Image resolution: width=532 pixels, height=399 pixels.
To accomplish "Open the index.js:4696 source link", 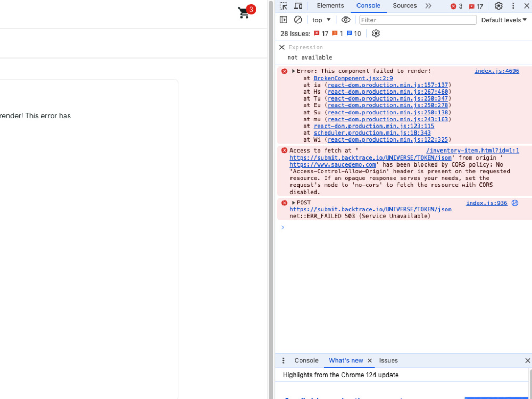I will pos(496,71).
